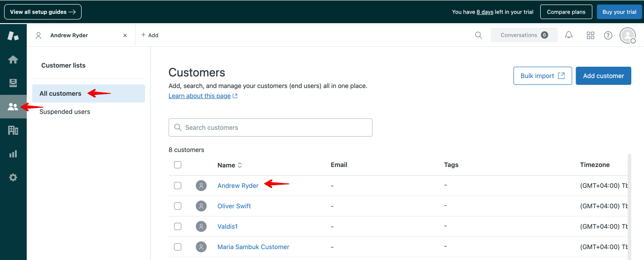The height and width of the screenshot is (260, 644).
Task: Close the Andrew Ryder tab
Action: coord(125,35)
